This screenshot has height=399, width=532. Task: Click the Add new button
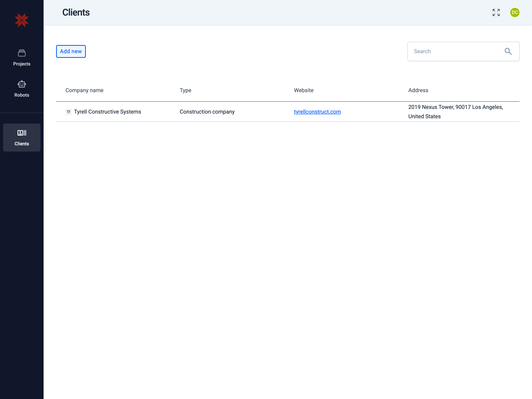point(71,51)
